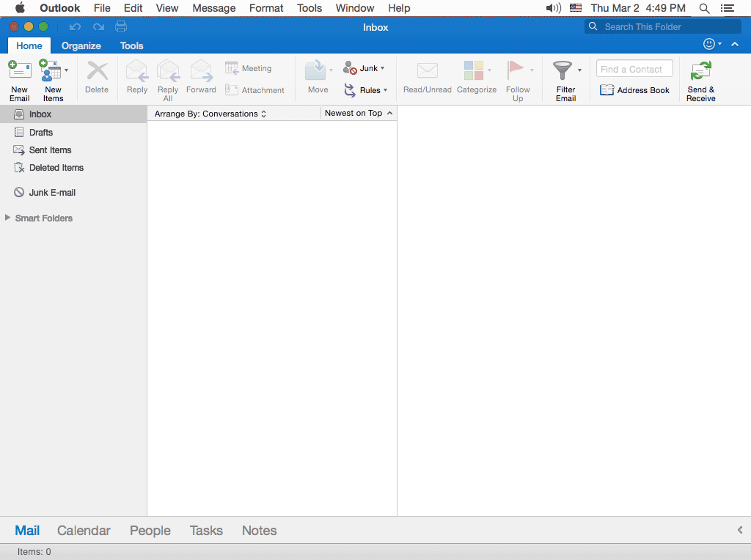Screen dimensions: 751x560
Task: Select the Sent Items folder
Action: pos(73,150)
